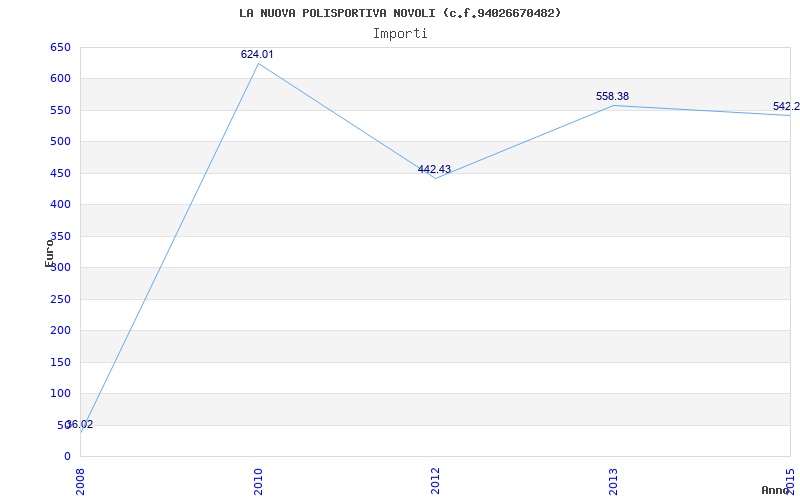Select the 542.2 data label
This screenshot has height=500, width=800.
[x=786, y=106]
